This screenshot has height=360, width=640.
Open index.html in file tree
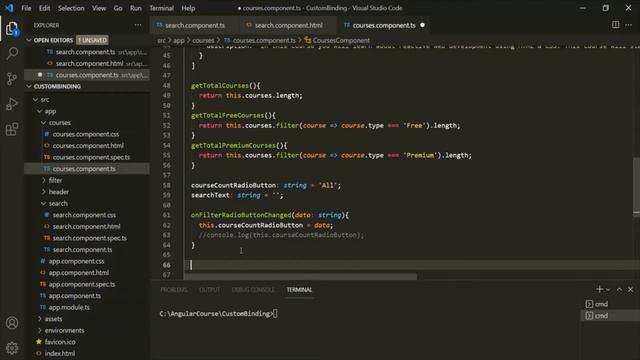(60, 353)
